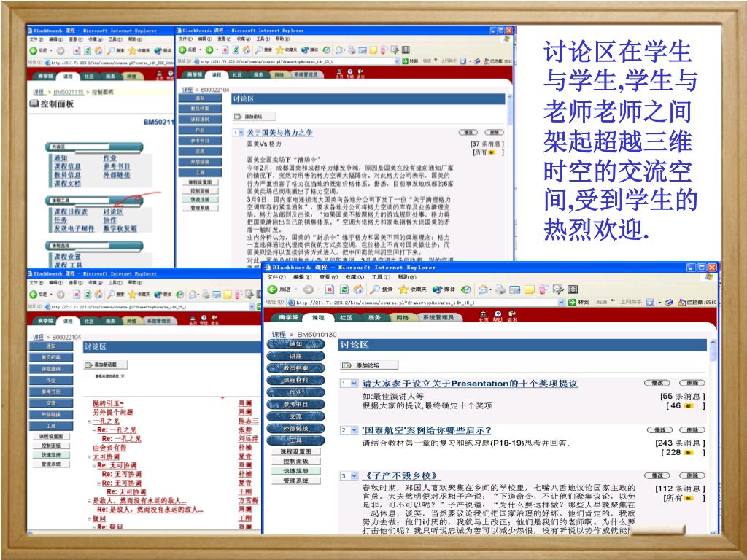
Task: Click Back arrow in BM5010130 browser window
Action: coord(273,289)
